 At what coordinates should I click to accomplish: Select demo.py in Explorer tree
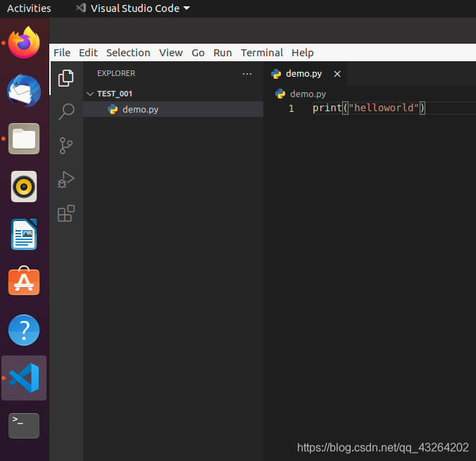tap(173, 109)
